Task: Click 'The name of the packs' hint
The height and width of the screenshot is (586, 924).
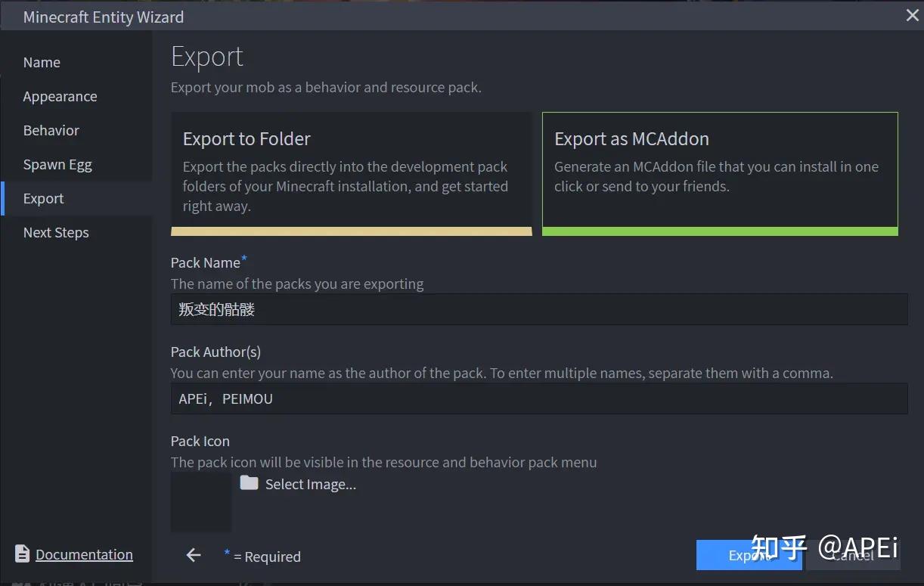Action: tap(297, 284)
